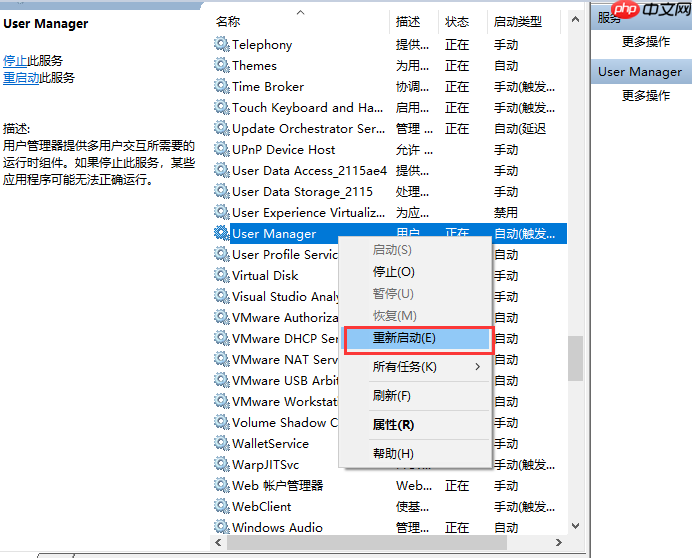Click the gear icon next to Themes
The width and height of the screenshot is (692, 558).
click(x=221, y=65)
